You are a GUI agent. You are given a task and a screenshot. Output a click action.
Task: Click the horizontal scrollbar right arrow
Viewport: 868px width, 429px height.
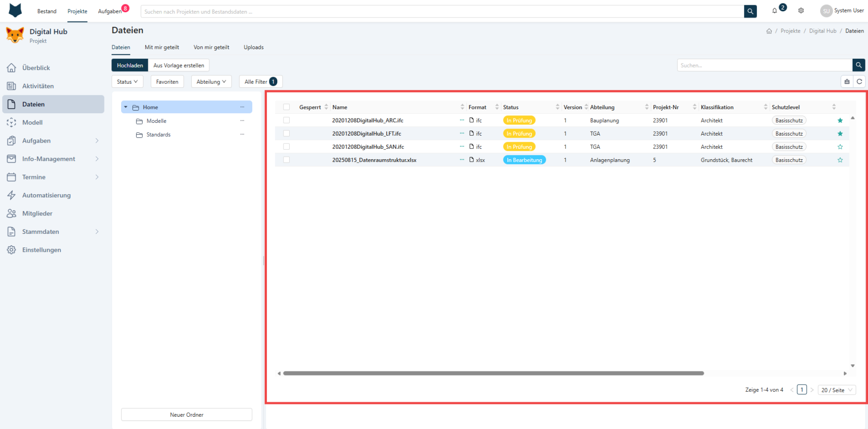point(845,373)
